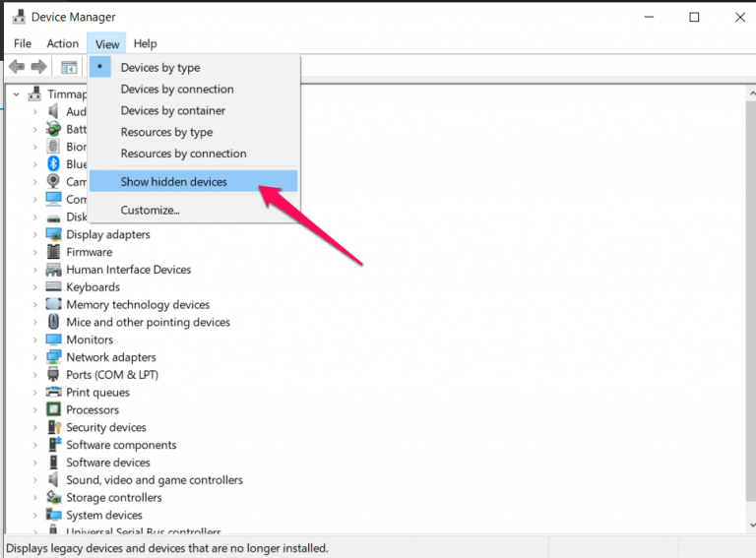Click the Processors icon
Screen dimensions: 756x558
tap(53, 409)
